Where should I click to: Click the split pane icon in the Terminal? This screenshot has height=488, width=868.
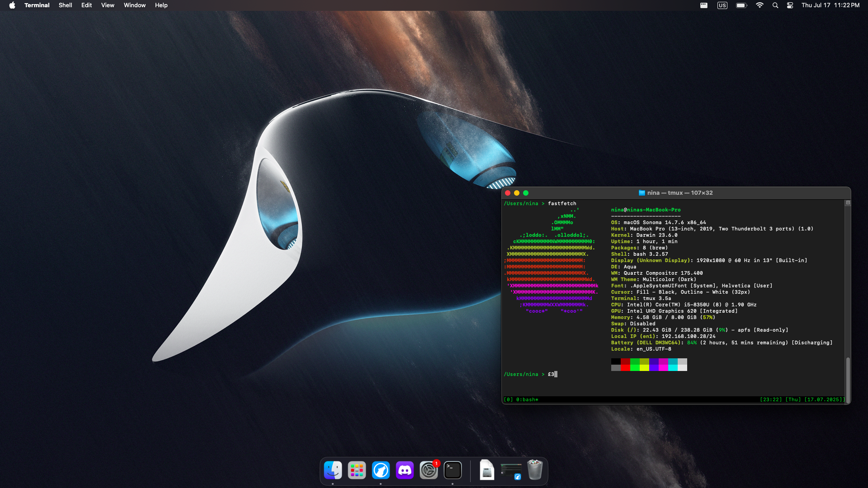click(848, 203)
